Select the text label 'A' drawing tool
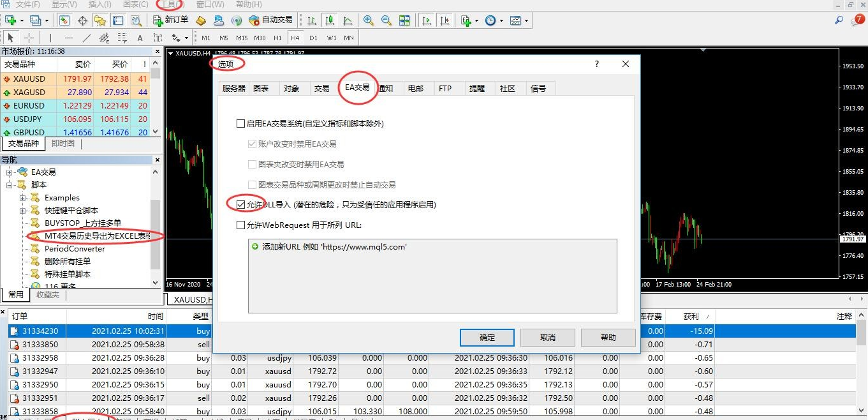This screenshot has height=420, width=868. point(140,38)
